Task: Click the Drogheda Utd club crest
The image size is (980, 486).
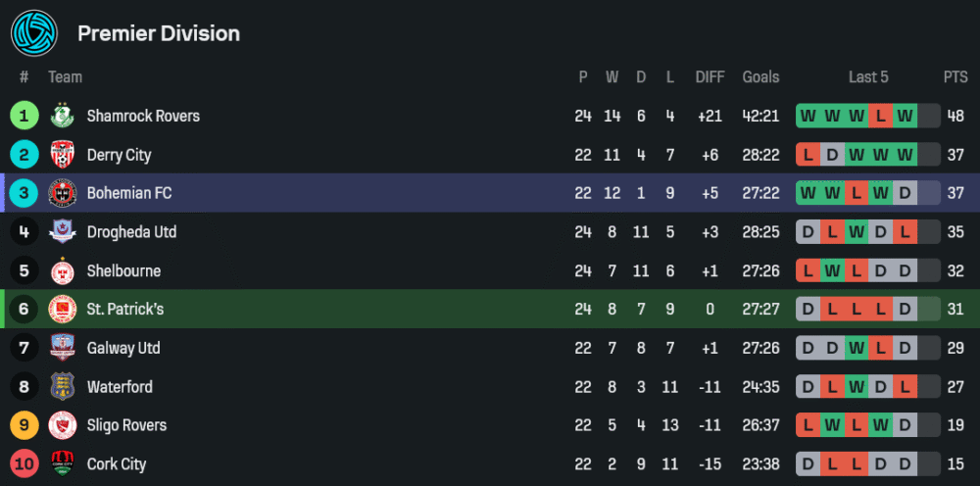Action: [x=63, y=232]
